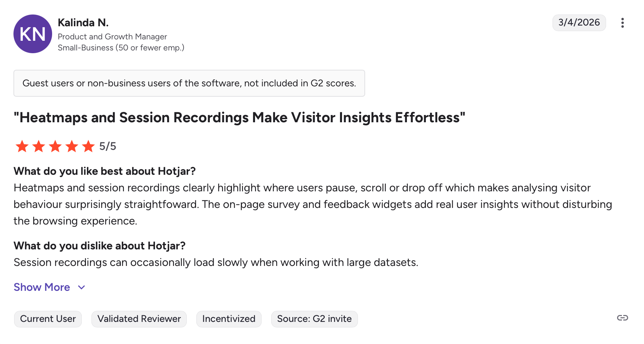The image size is (644, 344).
Task: Select the Validated Reviewer tag
Action: 139,319
